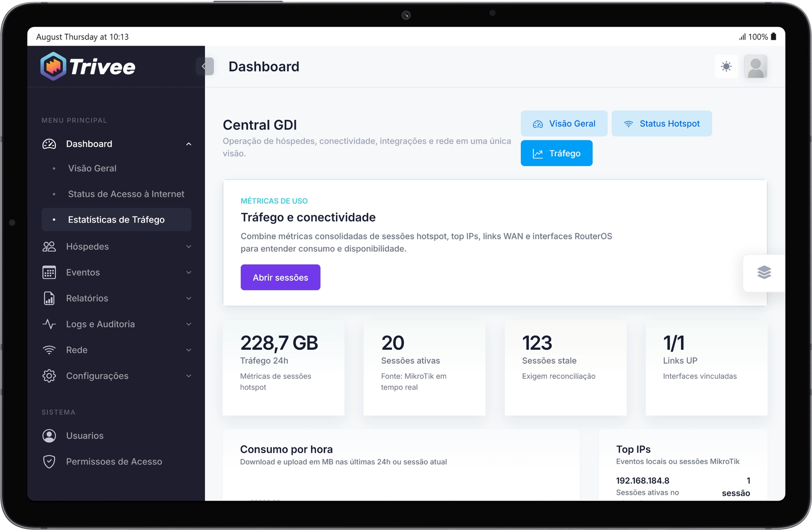Viewport: 812px width, 530px height.
Task: Select the Tráfego tab button
Action: (556, 153)
